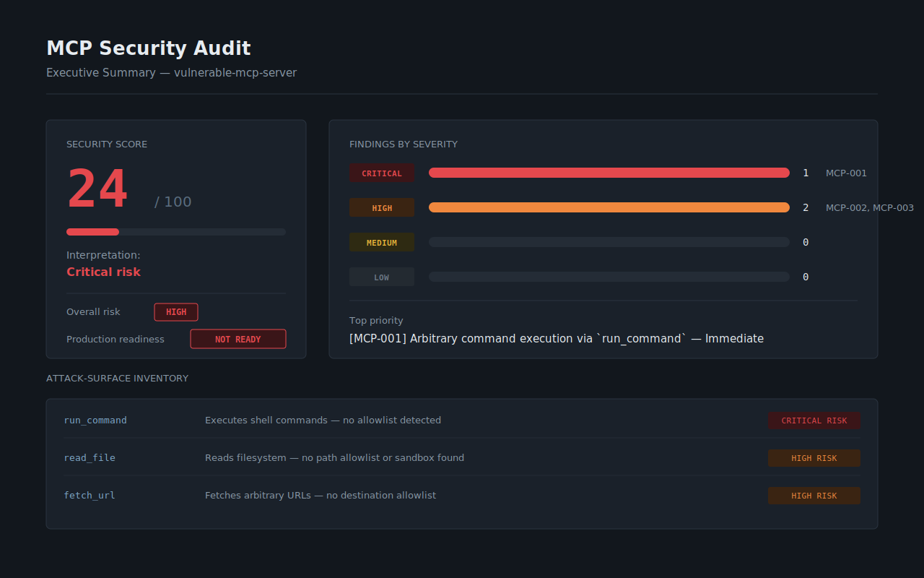Click the 'Interpretation:' label
The height and width of the screenshot is (578, 924).
tap(103, 255)
